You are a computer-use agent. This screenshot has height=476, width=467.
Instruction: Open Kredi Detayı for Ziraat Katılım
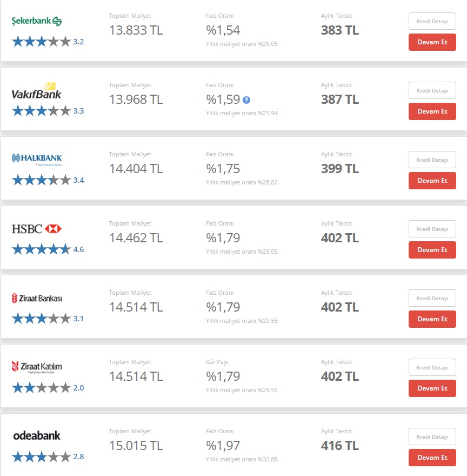(432, 368)
